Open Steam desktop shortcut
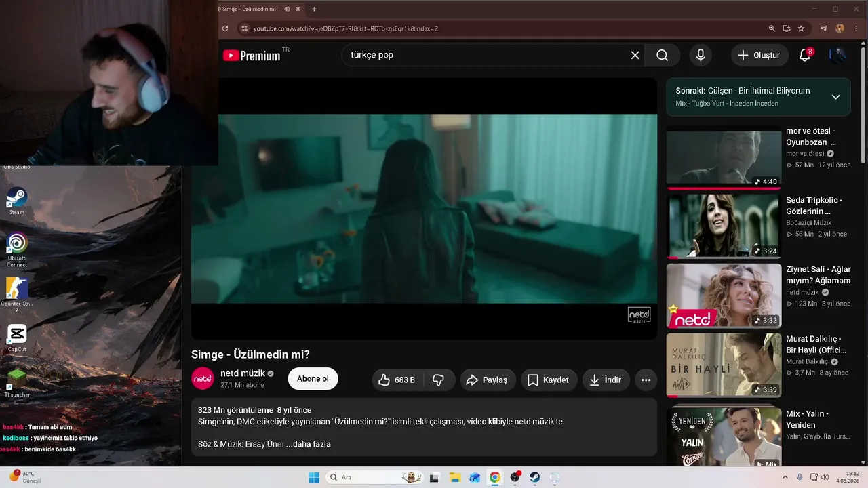 [x=17, y=201]
